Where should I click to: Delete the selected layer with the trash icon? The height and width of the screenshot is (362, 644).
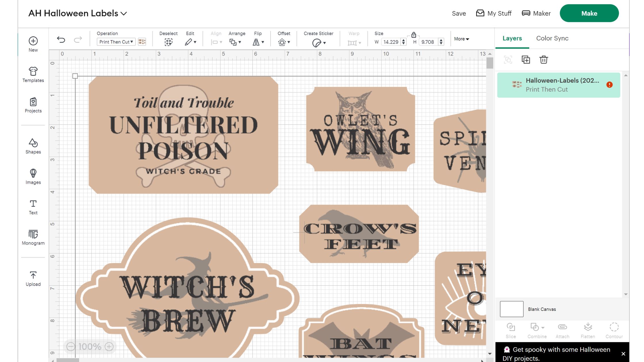point(543,59)
